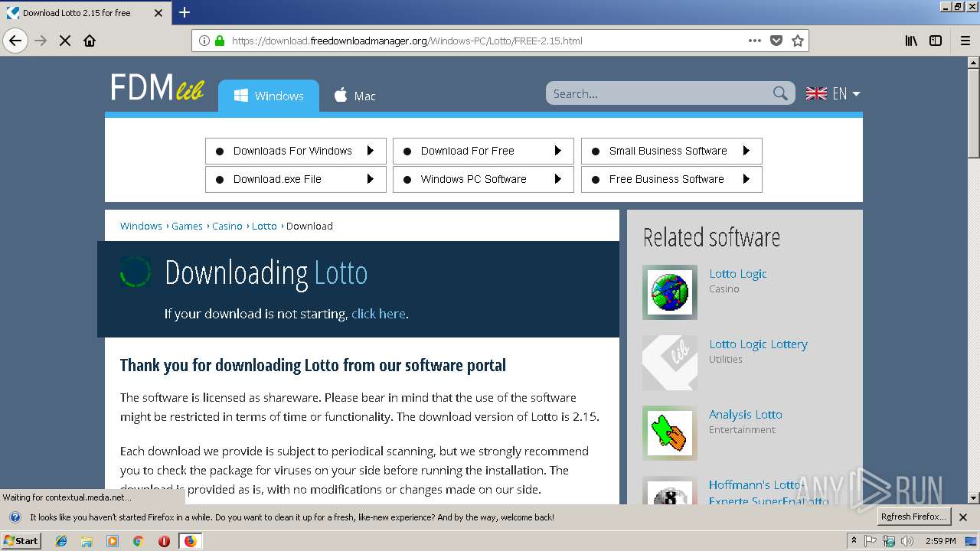Bookmark this page with the star
Screen dimensions: 980x551
[x=798, y=41]
